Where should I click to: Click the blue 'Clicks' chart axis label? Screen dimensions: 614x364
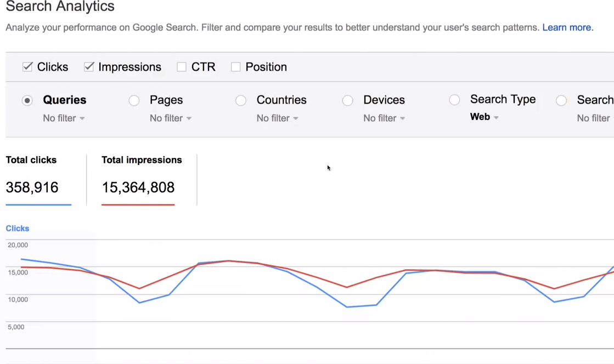tap(18, 229)
